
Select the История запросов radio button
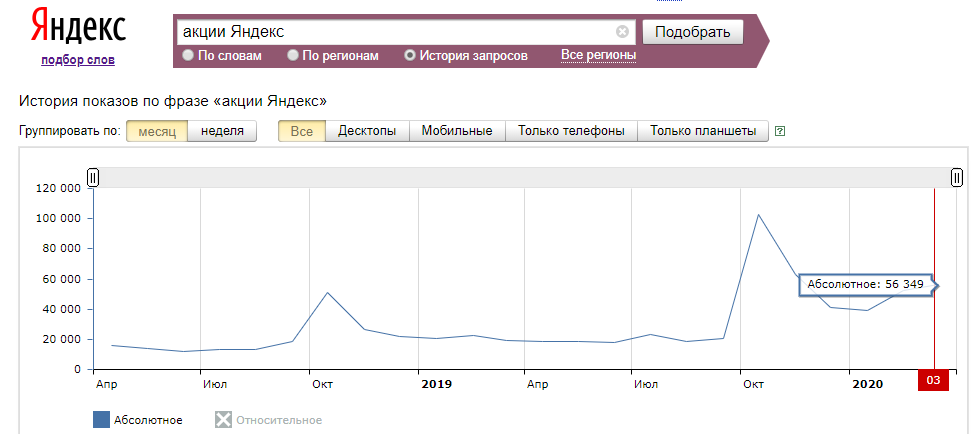click(410, 56)
